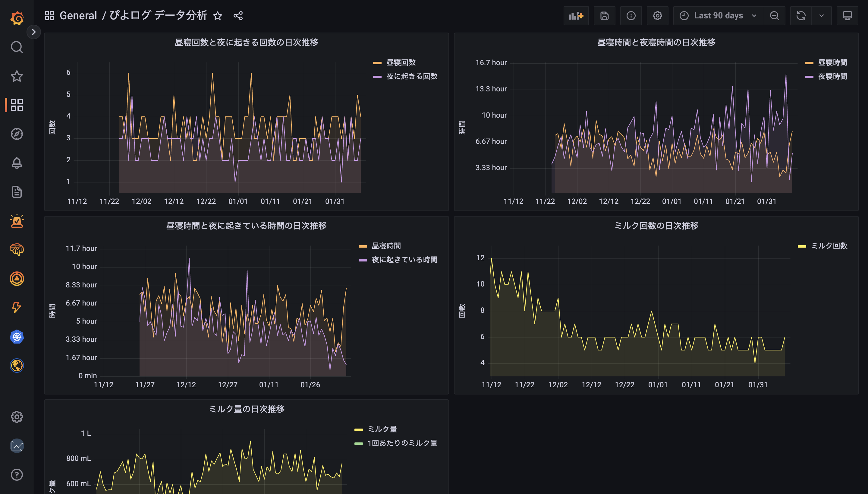Enable TV kiosk mode
Screen dimensions: 868x494
(847, 16)
